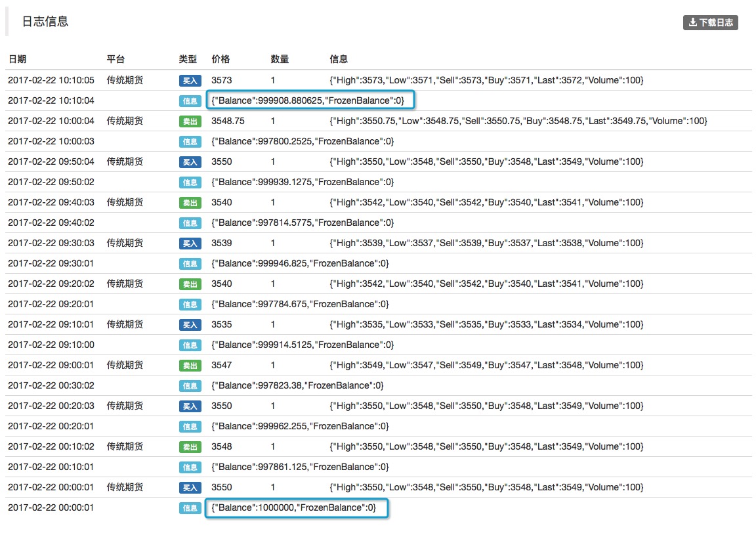
Task: Click the 日期 column header
Action: [x=18, y=59]
